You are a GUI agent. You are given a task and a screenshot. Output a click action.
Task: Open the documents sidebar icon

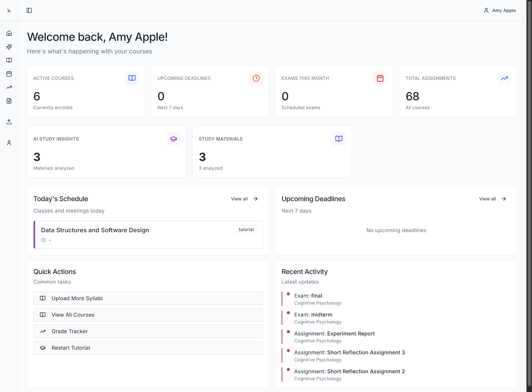pos(9,101)
